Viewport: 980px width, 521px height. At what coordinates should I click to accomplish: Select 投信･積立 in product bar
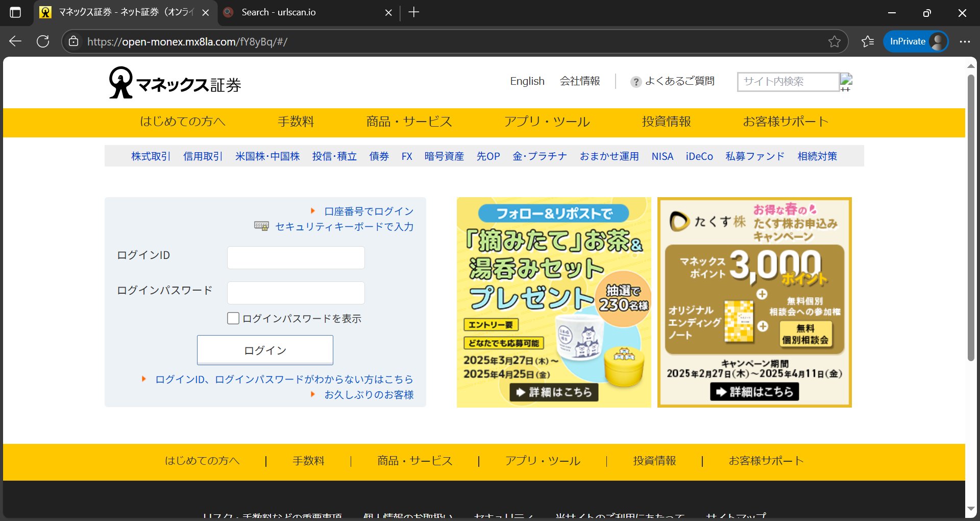[334, 156]
